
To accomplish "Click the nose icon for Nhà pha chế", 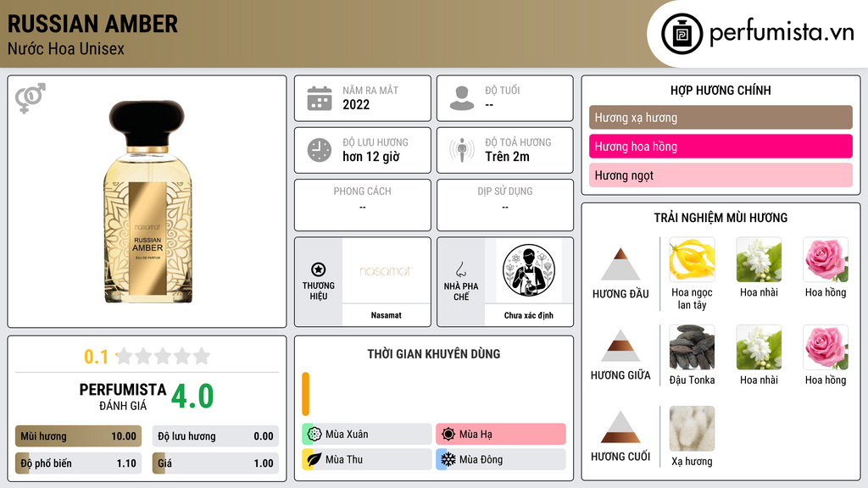I will (x=460, y=269).
